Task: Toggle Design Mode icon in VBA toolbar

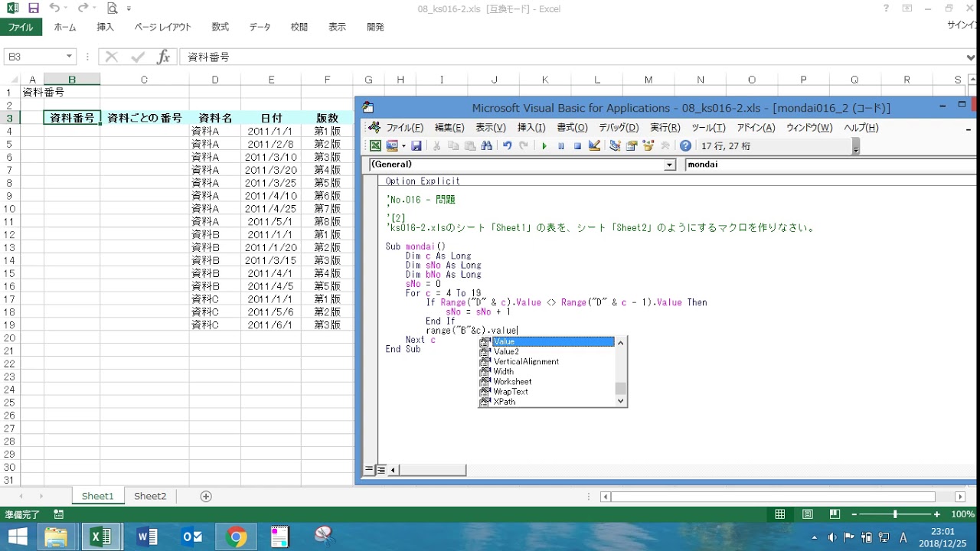Action: (x=594, y=146)
